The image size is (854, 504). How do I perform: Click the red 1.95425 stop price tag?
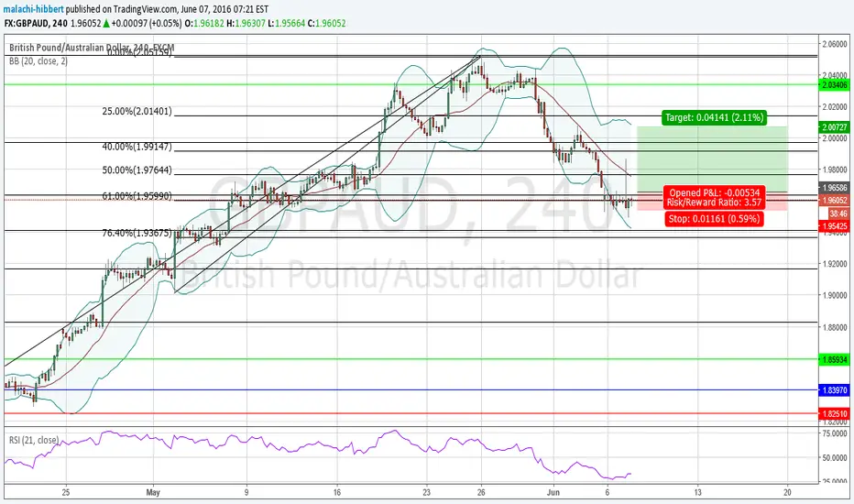834,225
